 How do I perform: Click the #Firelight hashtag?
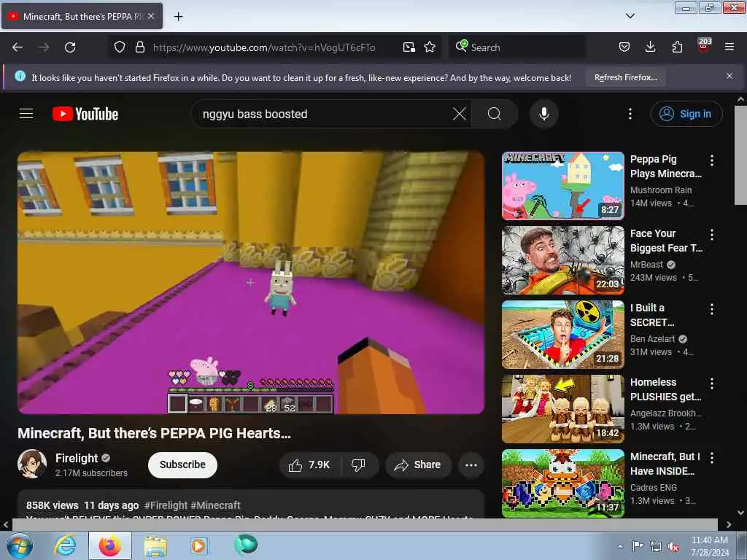[166, 505]
